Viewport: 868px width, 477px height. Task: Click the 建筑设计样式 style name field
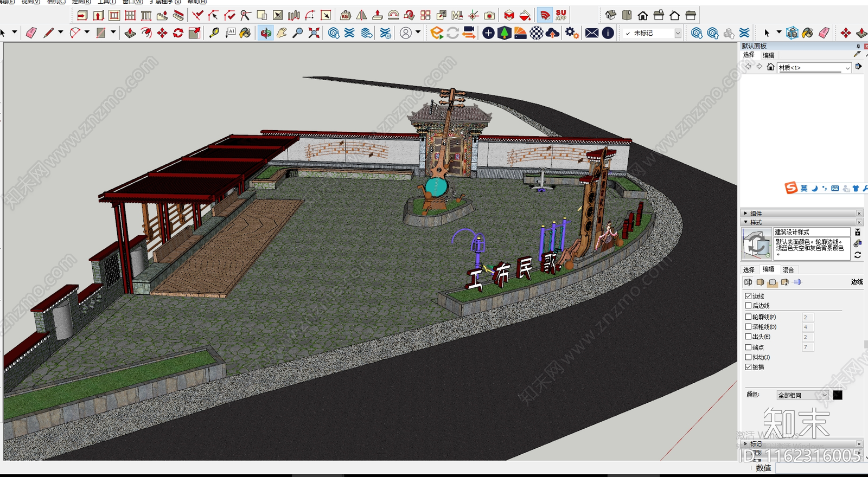(812, 232)
